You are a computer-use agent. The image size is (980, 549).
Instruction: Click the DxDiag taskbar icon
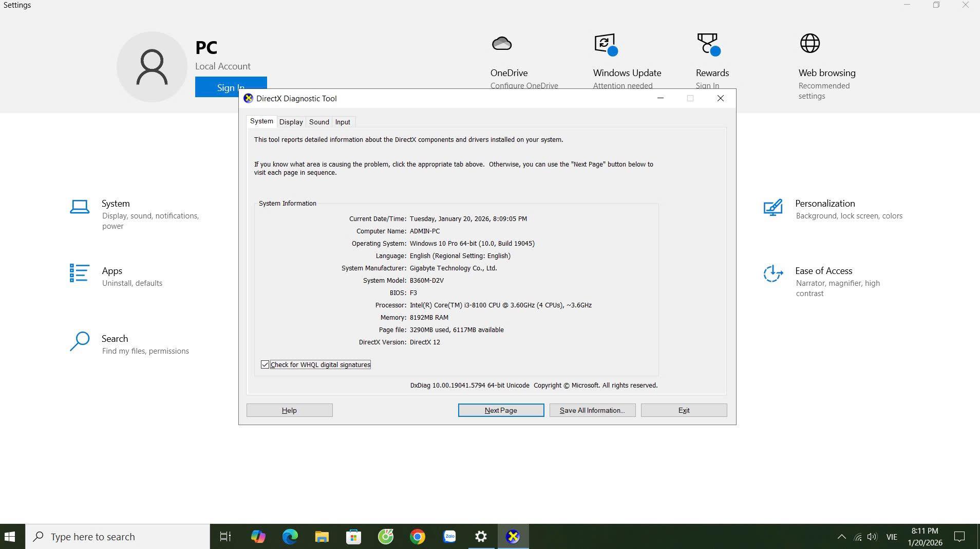[x=513, y=537]
